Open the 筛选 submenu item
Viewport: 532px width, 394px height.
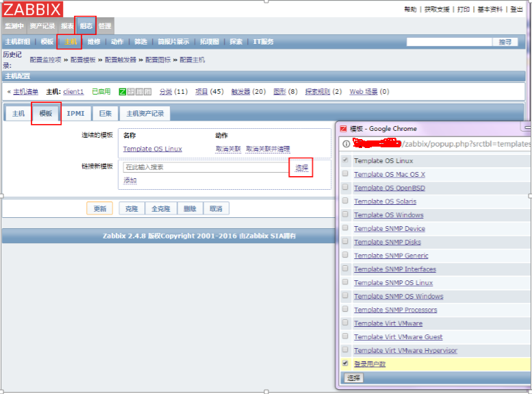tap(140, 42)
